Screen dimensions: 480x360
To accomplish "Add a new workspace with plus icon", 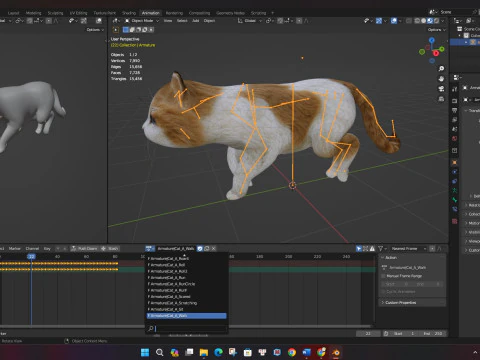I will coord(272,13).
